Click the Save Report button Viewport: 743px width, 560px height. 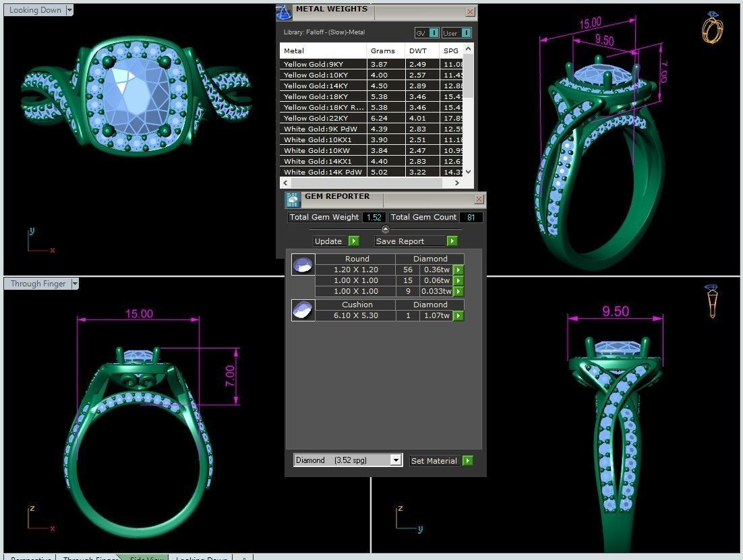point(415,241)
